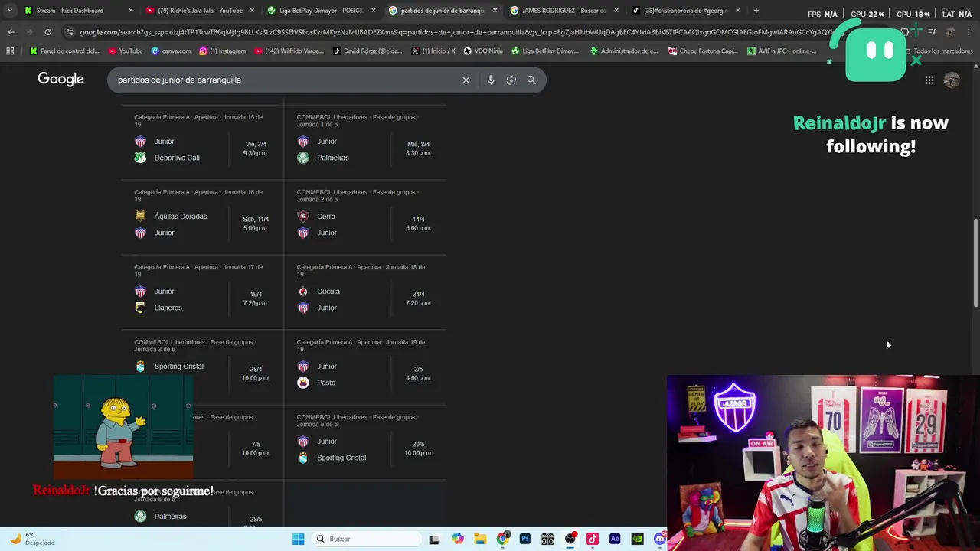
Task: Open the Google account avatar
Action: tap(952, 80)
